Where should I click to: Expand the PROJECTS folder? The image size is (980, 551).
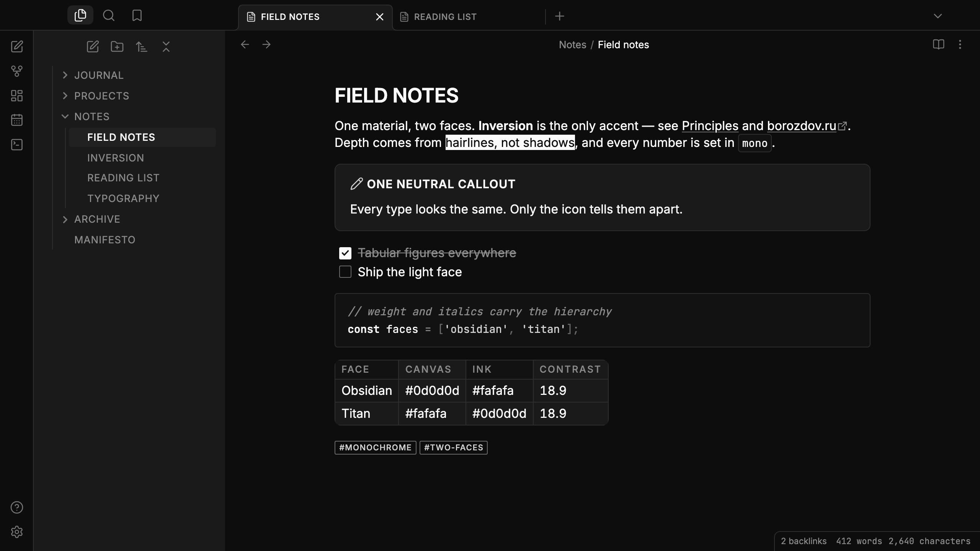(x=65, y=96)
